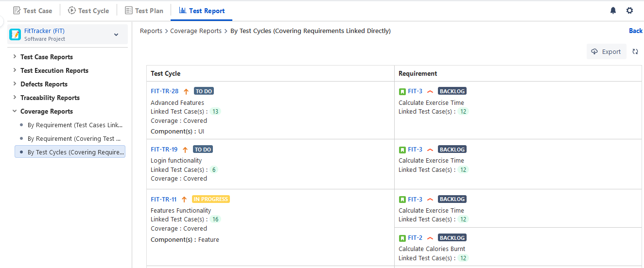Click the red priority chevron in FIT-TR-28 requirement

(430, 91)
